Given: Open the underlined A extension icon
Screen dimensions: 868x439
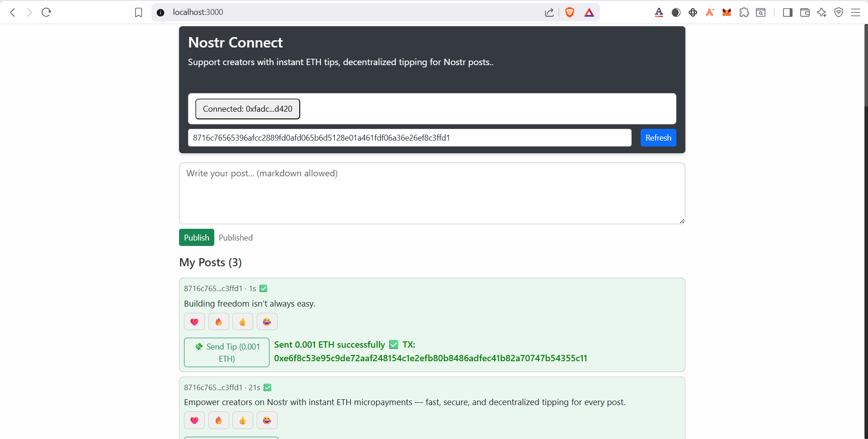Looking at the screenshot, I should coord(659,12).
